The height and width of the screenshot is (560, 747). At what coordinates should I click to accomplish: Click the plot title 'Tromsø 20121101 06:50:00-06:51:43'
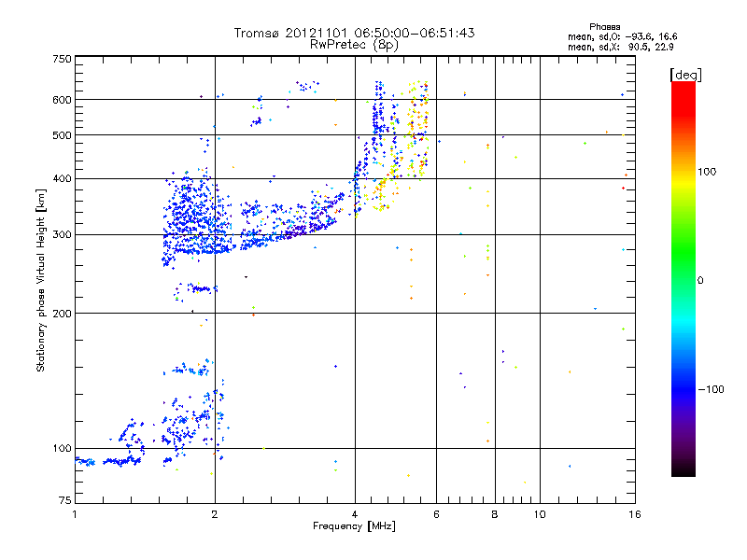(x=354, y=33)
